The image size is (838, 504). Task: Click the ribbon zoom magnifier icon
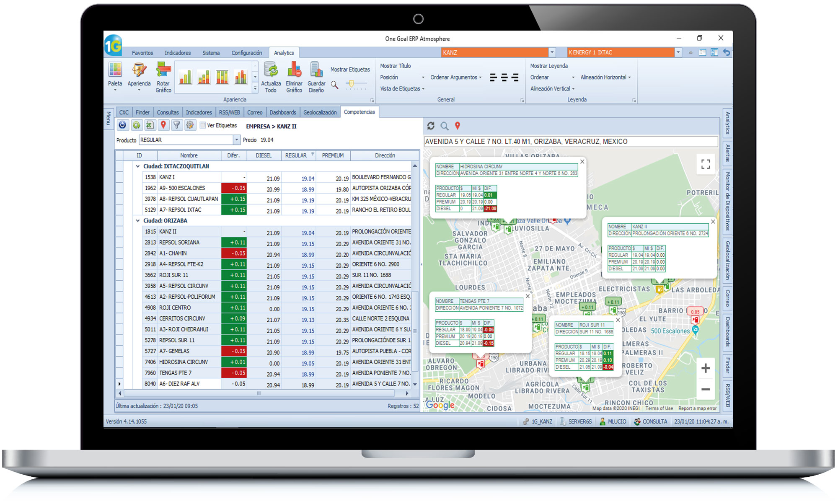335,85
